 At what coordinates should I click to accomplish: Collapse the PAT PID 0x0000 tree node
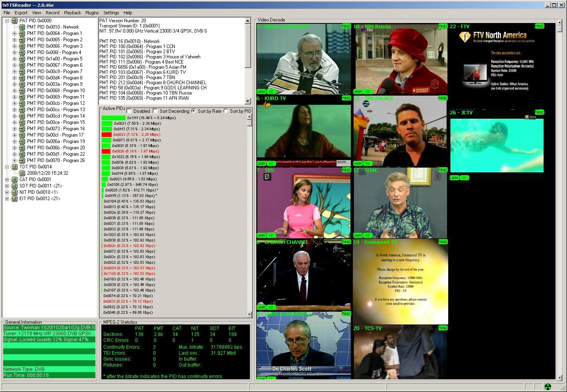pos(7,21)
